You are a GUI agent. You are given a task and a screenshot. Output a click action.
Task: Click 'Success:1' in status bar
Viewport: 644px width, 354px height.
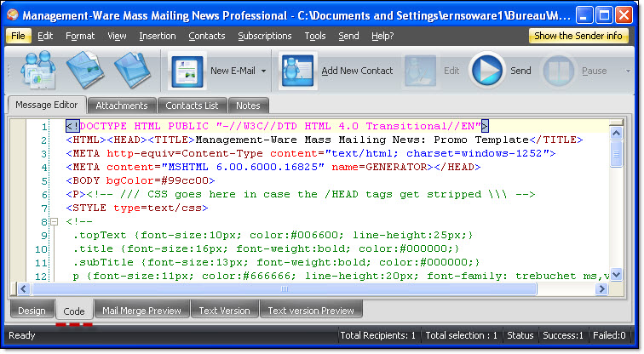point(563,335)
